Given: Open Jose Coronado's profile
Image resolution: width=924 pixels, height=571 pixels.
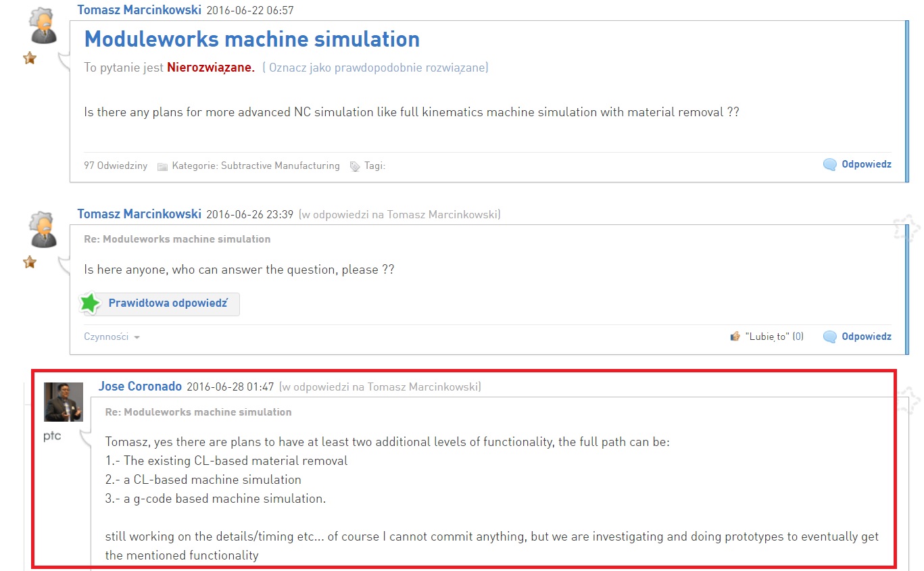Looking at the screenshot, I should [140, 386].
